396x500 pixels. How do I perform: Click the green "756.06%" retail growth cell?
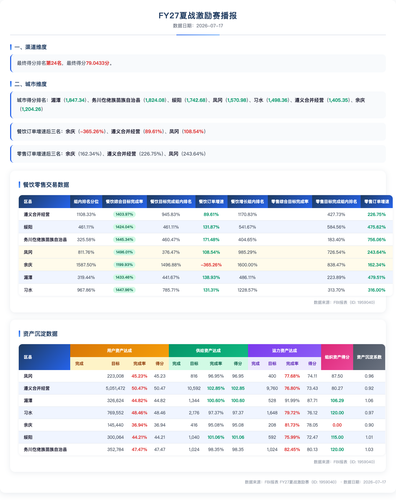[x=377, y=240]
